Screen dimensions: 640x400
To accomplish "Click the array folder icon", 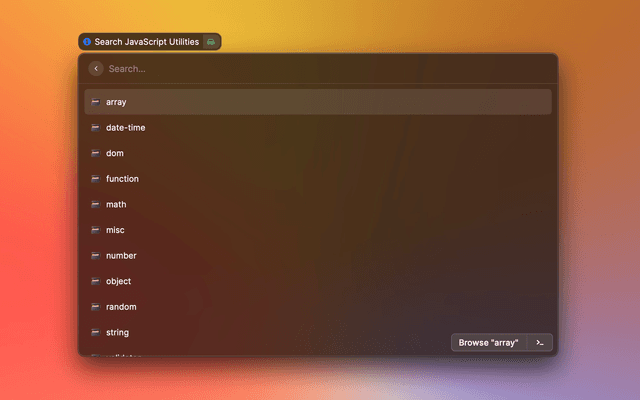I will click(95, 102).
